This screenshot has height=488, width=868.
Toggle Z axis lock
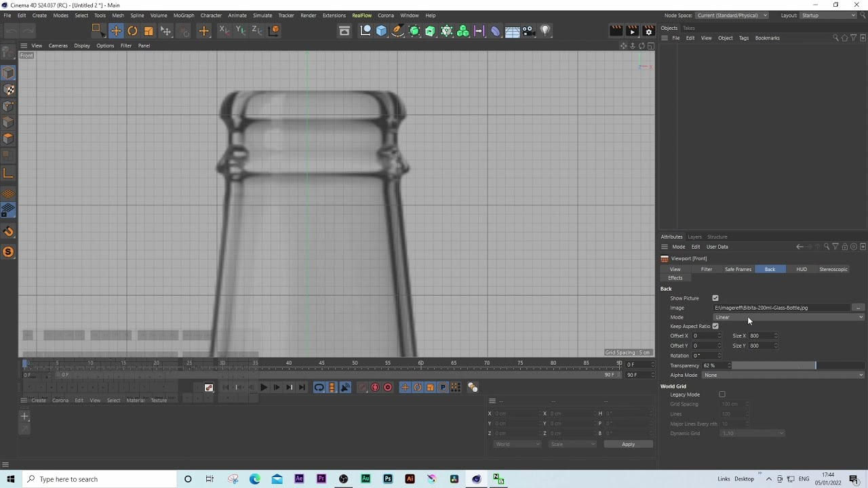click(257, 30)
